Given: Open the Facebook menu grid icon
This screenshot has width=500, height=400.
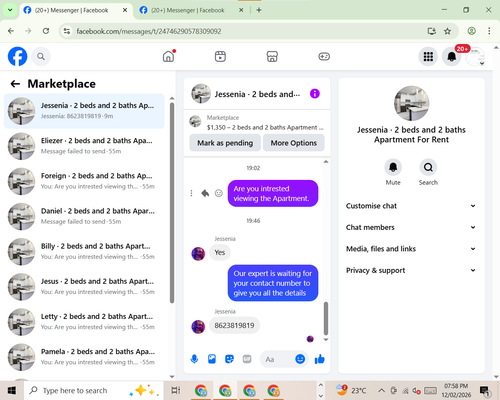Looking at the screenshot, I should point(428,56).
